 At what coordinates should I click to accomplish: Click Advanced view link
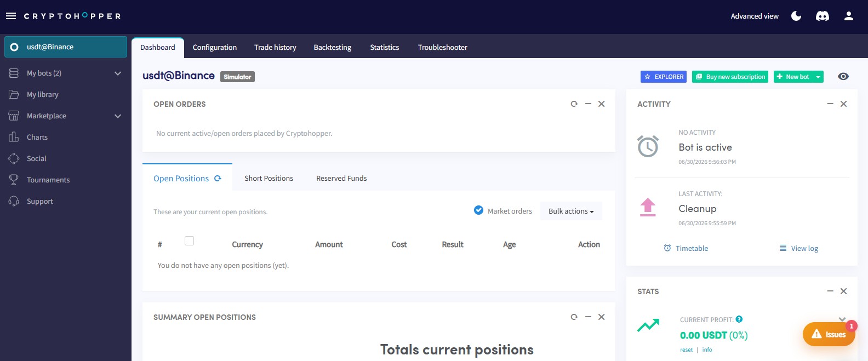pos(755,16)
